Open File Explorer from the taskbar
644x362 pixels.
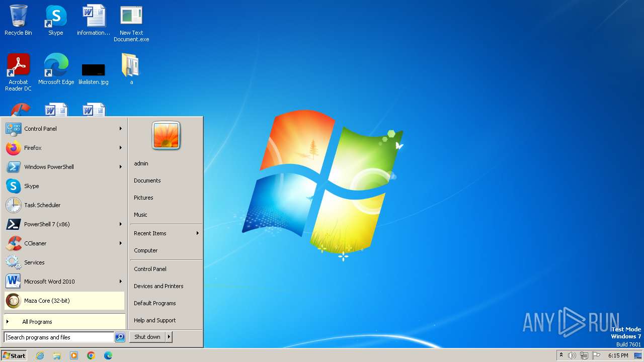coord(57,355)
